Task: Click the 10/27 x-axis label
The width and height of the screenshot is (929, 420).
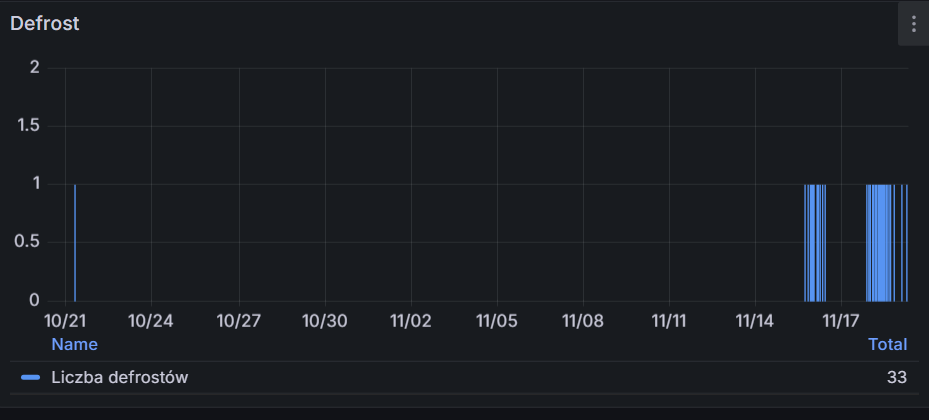Action: [238, 321]
